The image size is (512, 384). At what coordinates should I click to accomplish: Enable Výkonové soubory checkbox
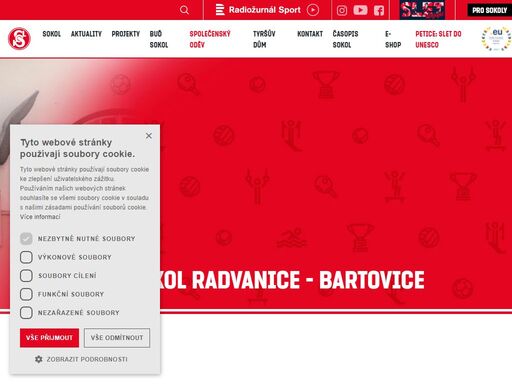pyautogui.click(x=26, y=257)
